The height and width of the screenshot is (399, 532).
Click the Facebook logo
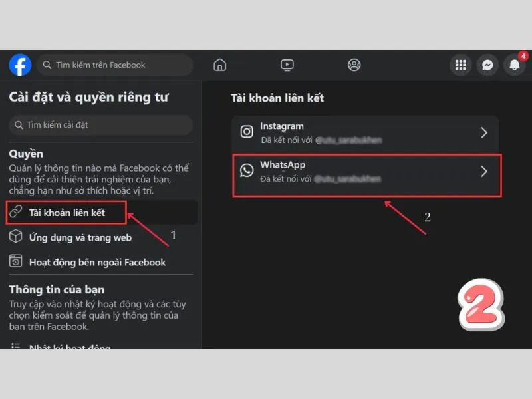[x=20, y=65]
